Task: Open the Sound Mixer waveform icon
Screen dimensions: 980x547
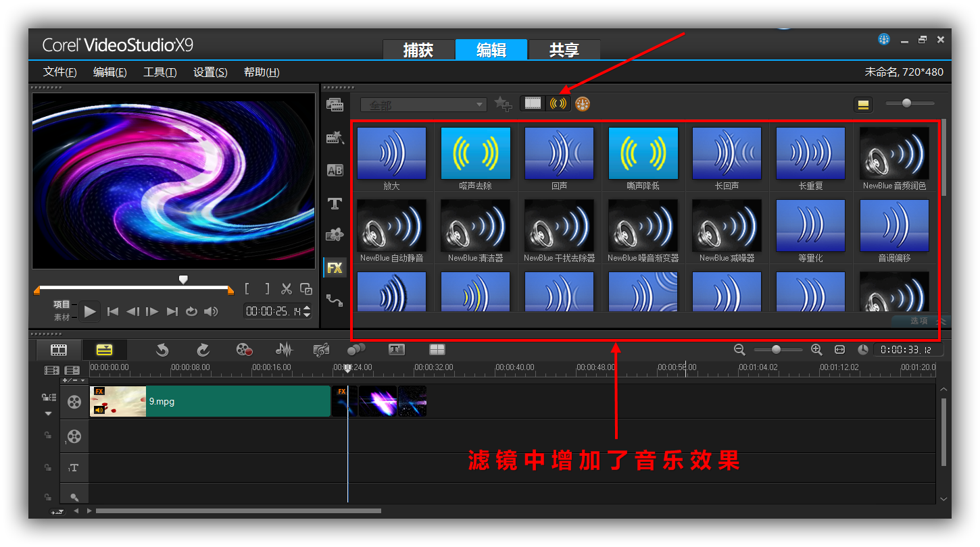Action: 285,350
